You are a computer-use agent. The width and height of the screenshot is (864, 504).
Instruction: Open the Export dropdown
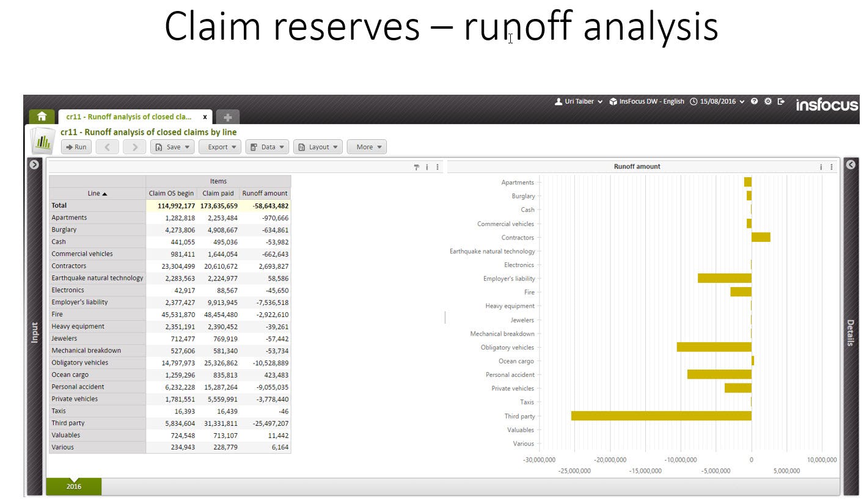click(x=219, y=147)
